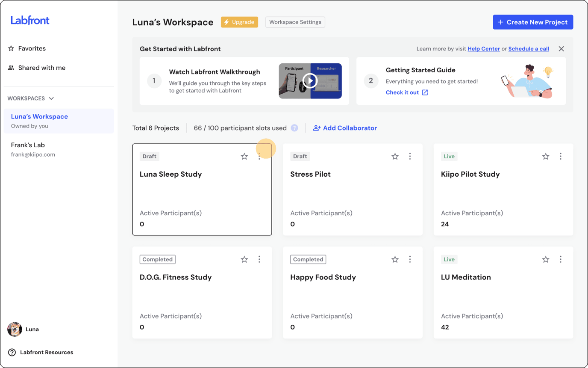This screenshot has height=368, width=588.
Task: Collapse the Workspaces section chevron
Action: click(x=51, y=98)
